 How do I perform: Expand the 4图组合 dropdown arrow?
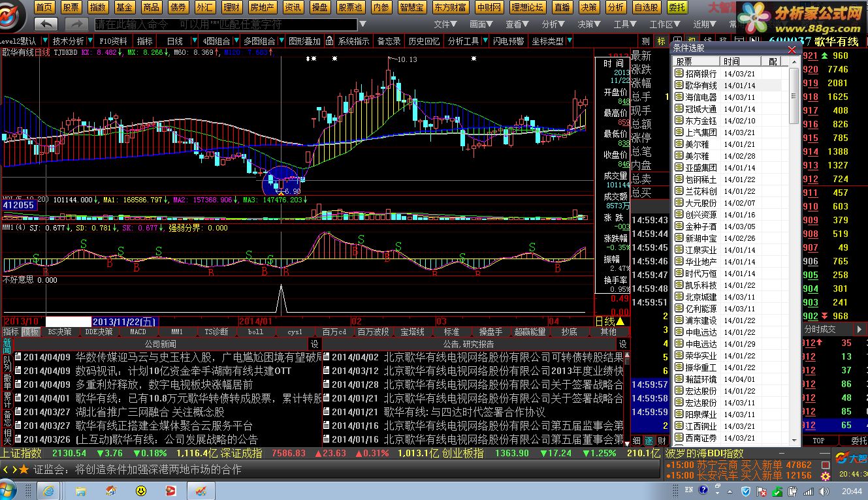236,41
